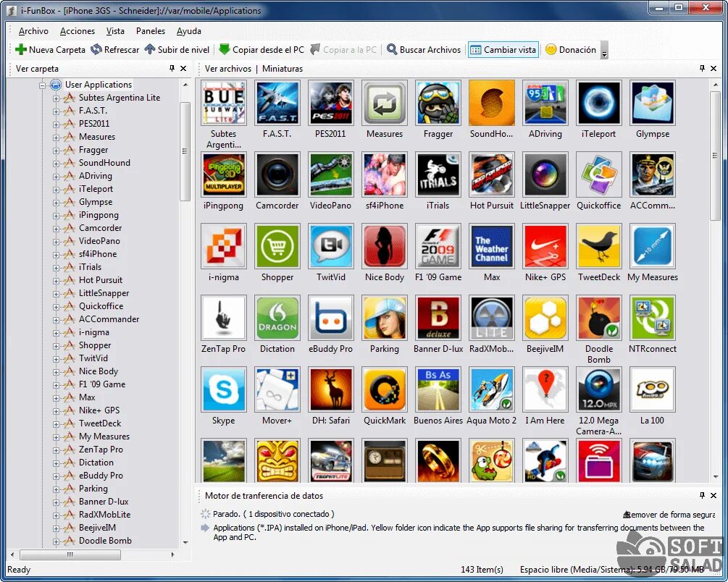Expand the Doodle Bomb tree node
Image resolution: width=728 pixels, height=582 pixels.
[56, 541]
